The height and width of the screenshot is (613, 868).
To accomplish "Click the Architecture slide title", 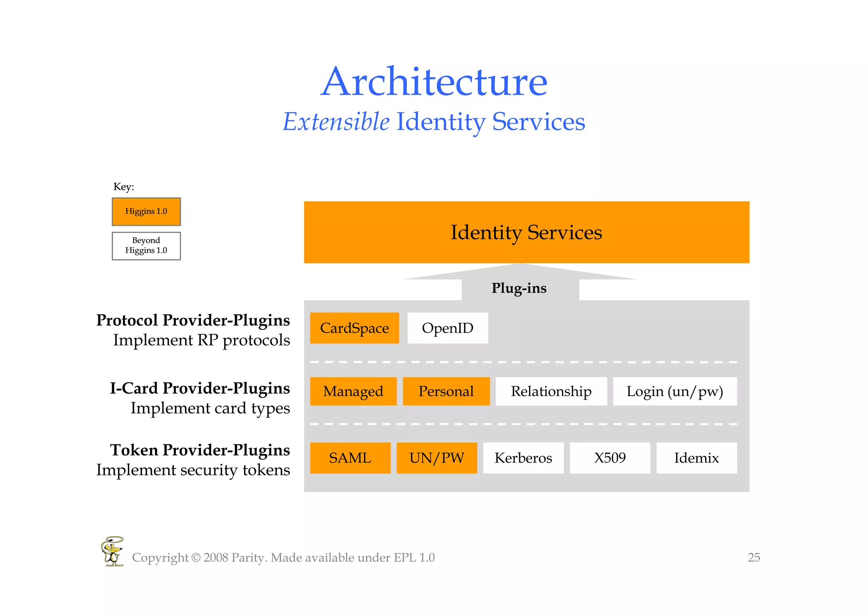I will coord(434,82).
